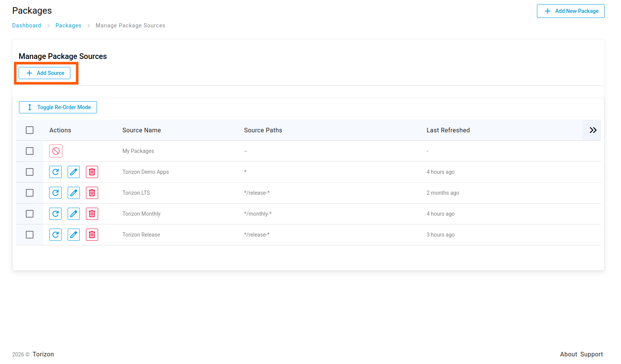
Task: Delete the Torizon Demo Apps source
Action: click(92, 172)
